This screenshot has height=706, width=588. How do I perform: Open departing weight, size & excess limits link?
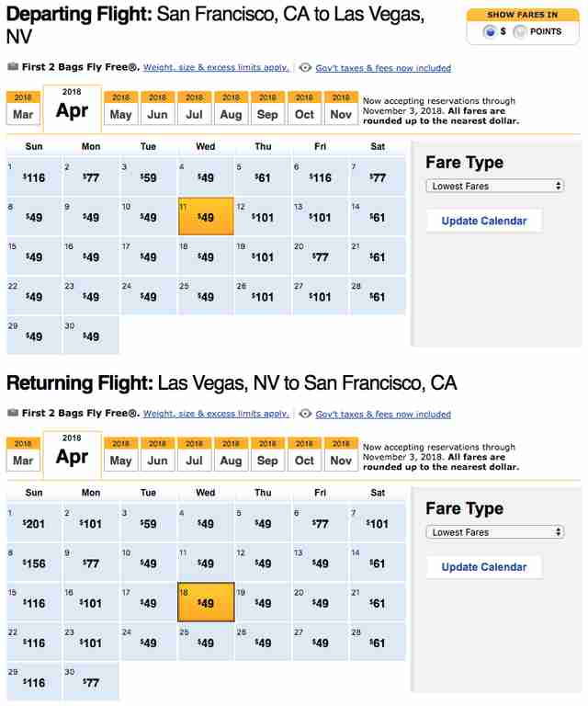pos(216,67)
